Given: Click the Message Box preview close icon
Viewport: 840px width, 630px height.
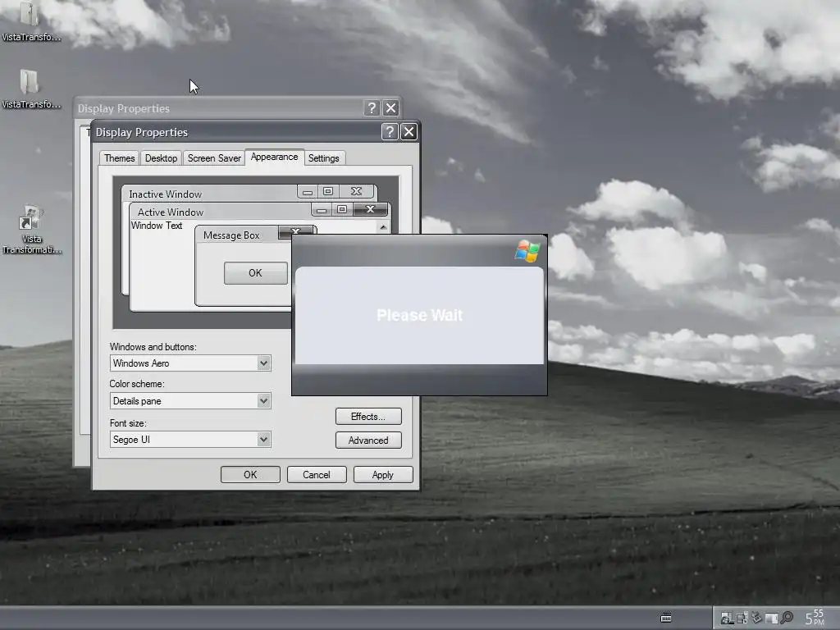Looking at the screenshot, I should (x=295, y=231).
